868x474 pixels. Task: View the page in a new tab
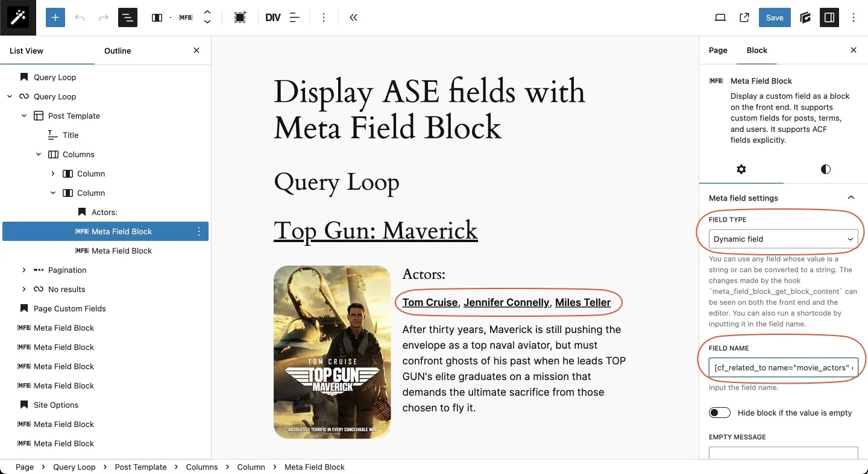pyautogui.click(x=744, y=17)
